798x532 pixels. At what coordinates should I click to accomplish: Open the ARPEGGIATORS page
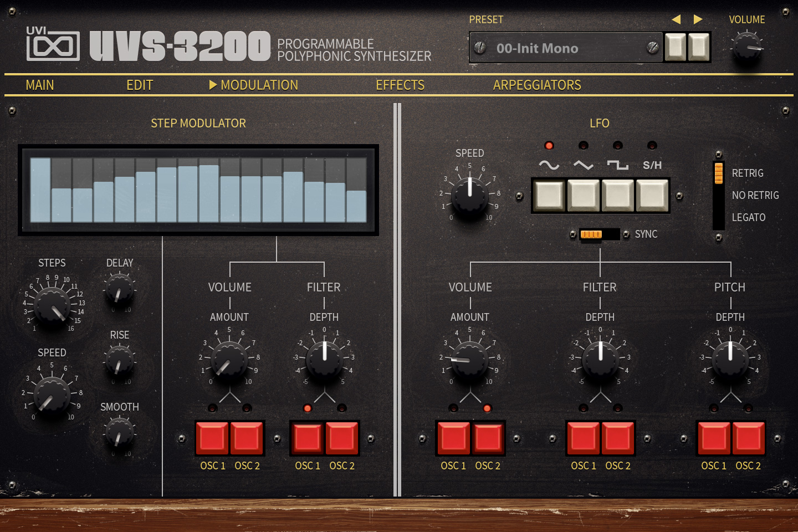(x=537, y=85)
